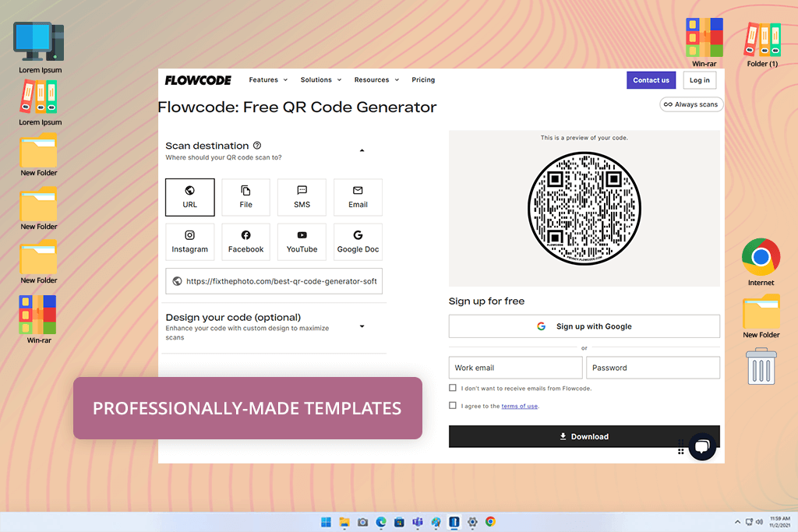Click the network icon in system tray
Image resolution: width=798 pixels, height=532 pixels.
pyautogui.click(x=749, y=522)
